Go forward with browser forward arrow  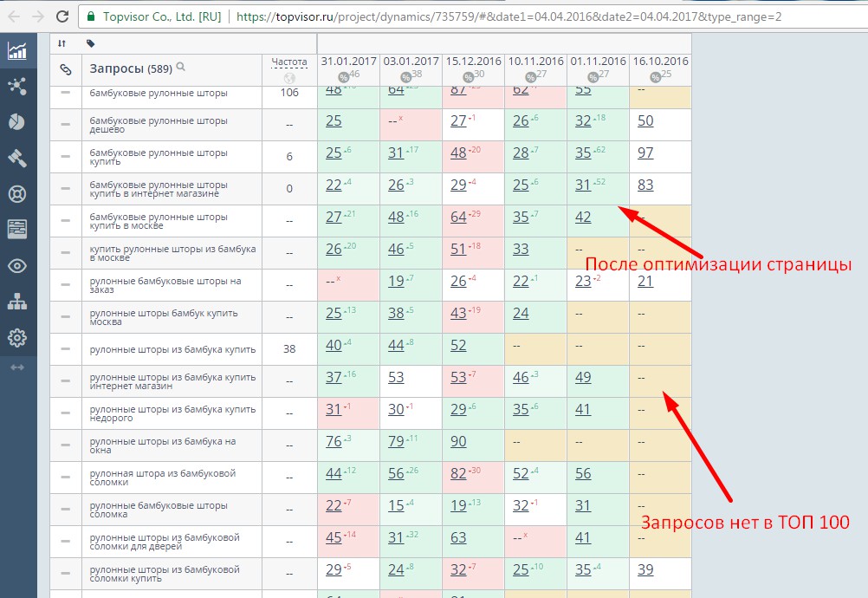point(38,16)
